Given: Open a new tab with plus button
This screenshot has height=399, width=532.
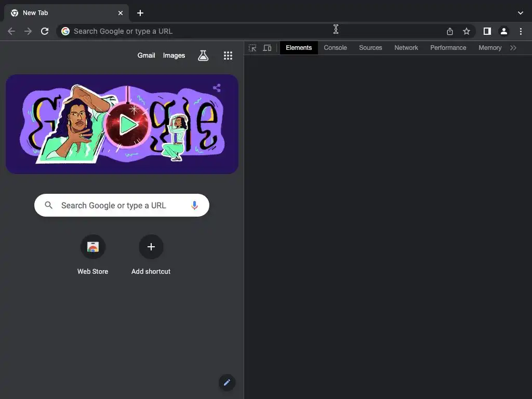Looking at the screenshot, I should [x=140, y=13].
